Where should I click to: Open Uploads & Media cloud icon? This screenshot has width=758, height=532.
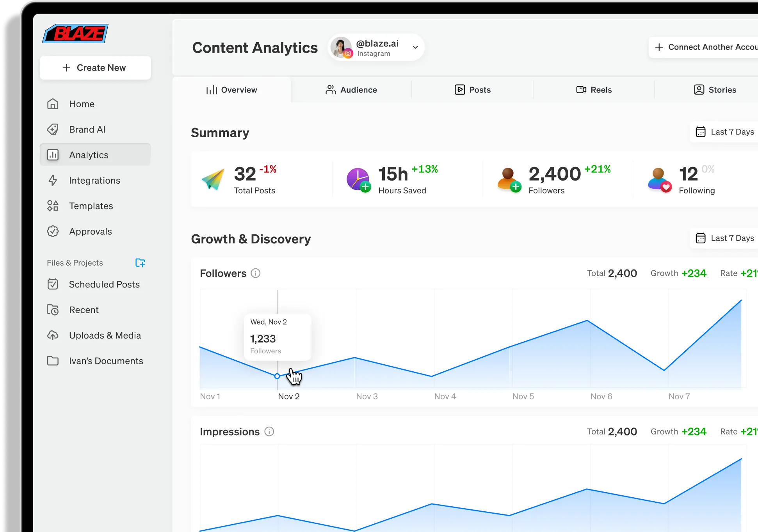(53, 335)
